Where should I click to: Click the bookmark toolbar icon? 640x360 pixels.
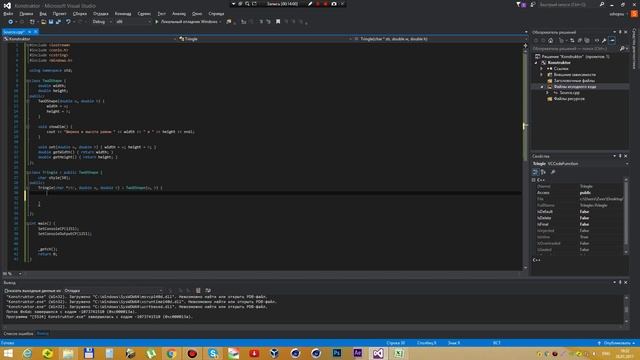[x=278, y=22]
